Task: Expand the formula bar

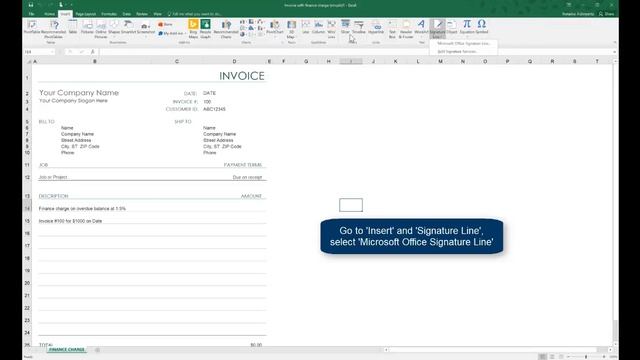Action: coord(614,52)
